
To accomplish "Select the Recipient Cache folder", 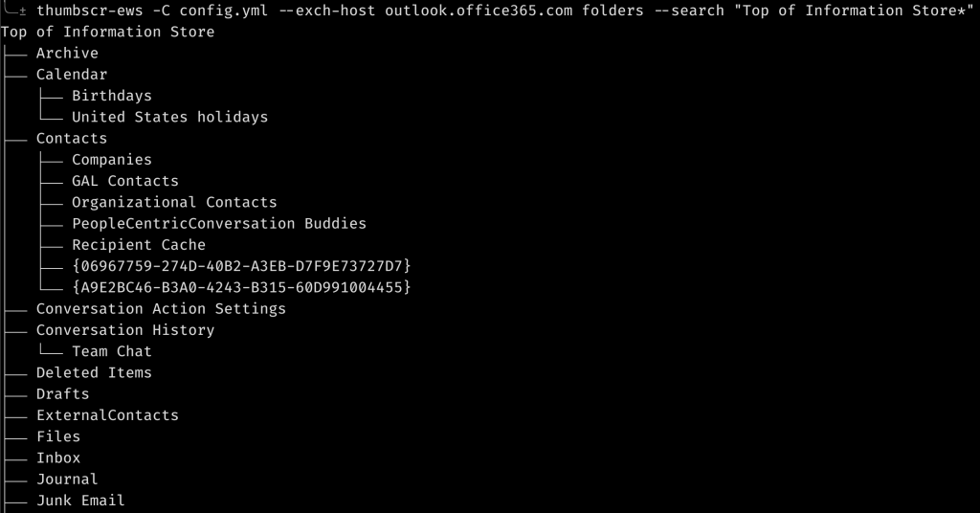I will pos(138,245).
